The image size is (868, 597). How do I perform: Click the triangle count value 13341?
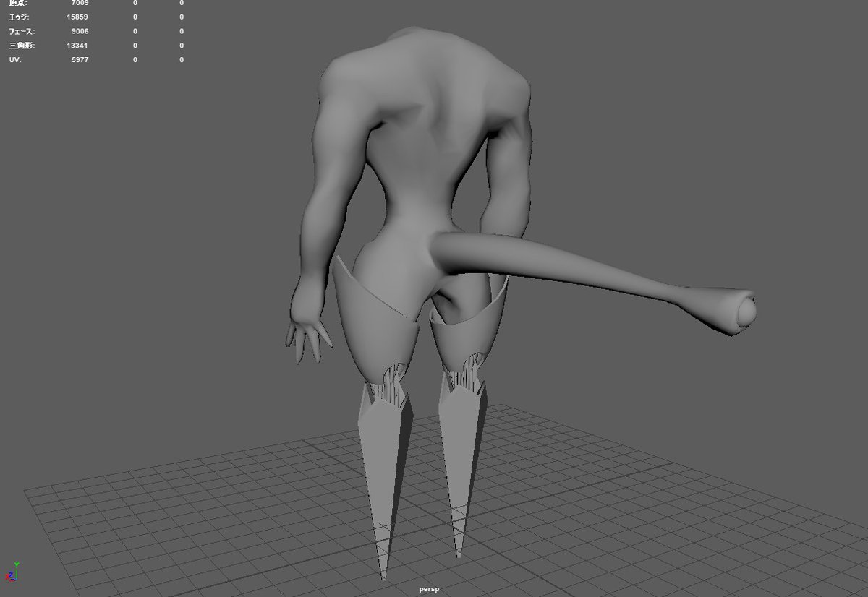[x=77, y=46]
